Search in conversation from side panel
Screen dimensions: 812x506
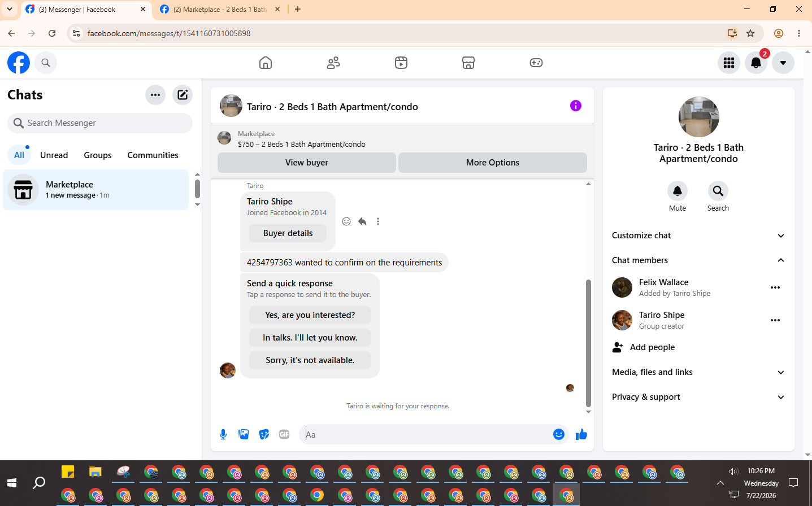point(718,191)
